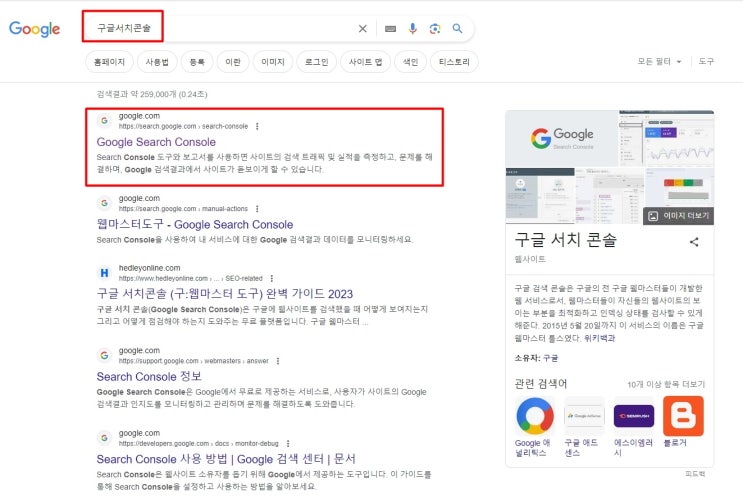Clear the search box with X
Image resolution: width=743 pixels, height=502 pixels.
pyautogui.click(x=362, y=29)
